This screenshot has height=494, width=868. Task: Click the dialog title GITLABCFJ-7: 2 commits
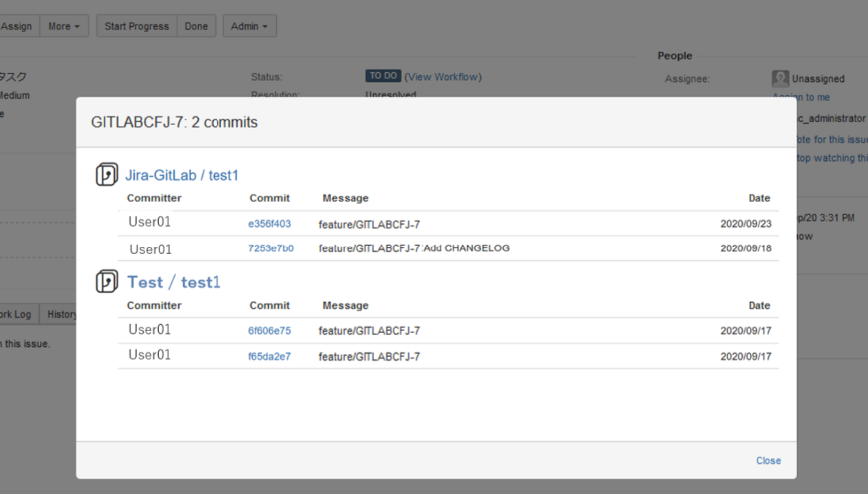(x=175, y=122)
